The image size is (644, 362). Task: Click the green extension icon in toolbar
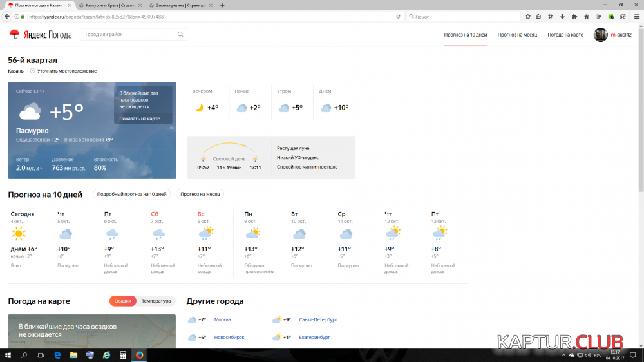click(611, 17)
